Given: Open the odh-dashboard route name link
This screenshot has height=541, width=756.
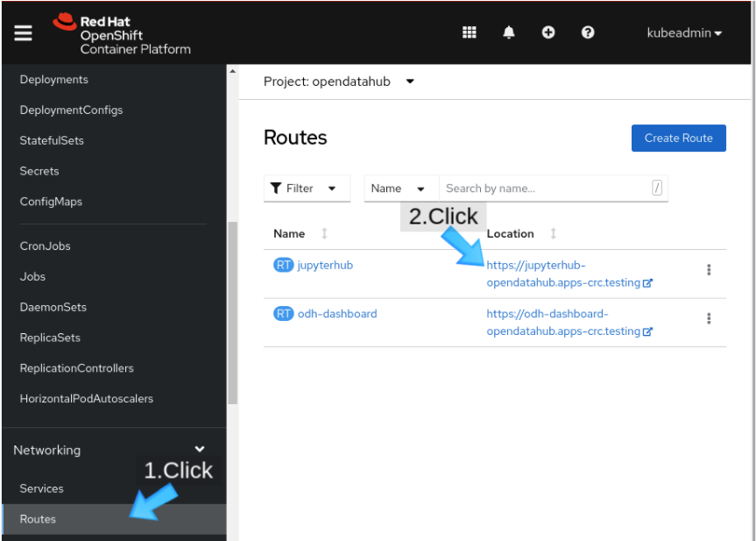Looking at the screenshot, I should [x=337, y=314].
